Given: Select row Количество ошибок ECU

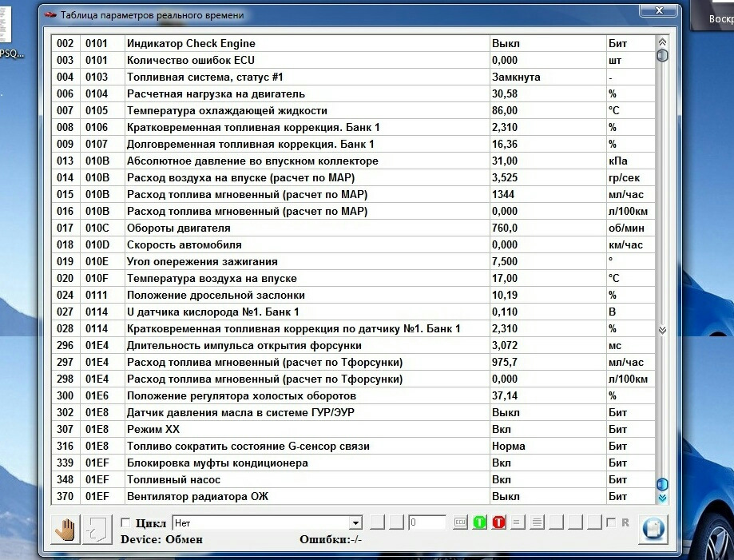Looking at the screenshot, I should pyautogui.click(x=354, y=61).
